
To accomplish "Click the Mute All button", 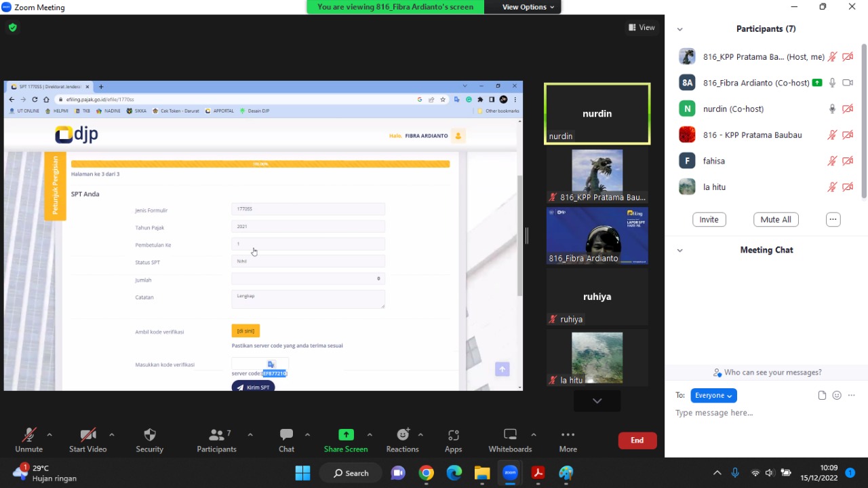I will (x=776, y=220).
